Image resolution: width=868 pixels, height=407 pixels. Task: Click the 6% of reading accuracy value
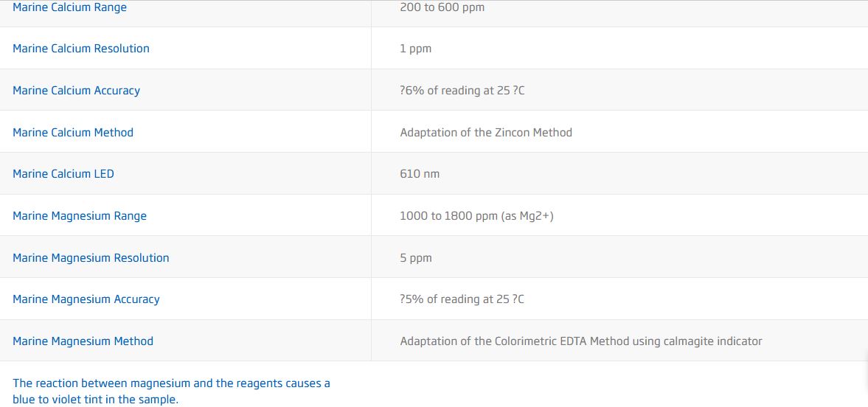point(462,91)
